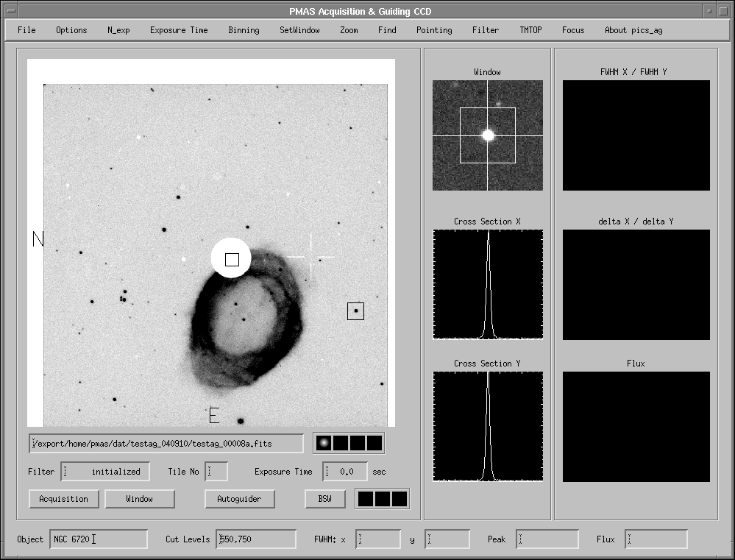Click the Cross Section X plot

(487, 284)
